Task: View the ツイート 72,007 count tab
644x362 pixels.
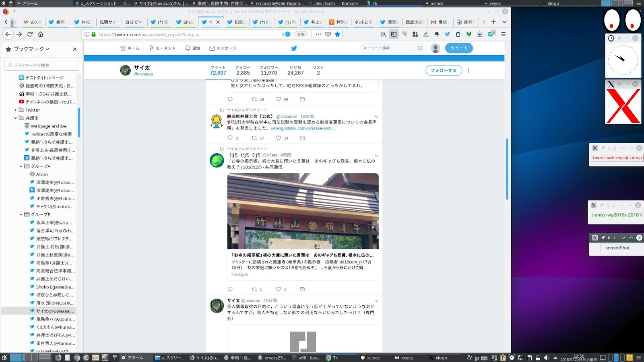Action: click(x=218, y=70)
